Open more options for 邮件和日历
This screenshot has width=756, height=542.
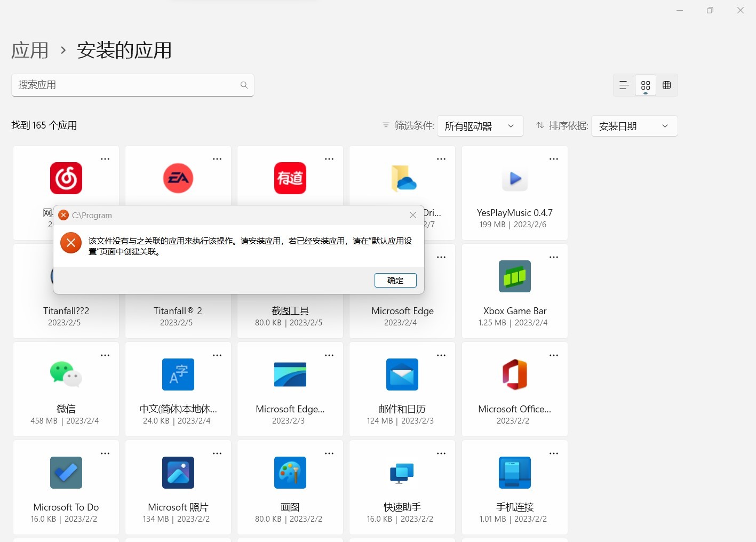pos(441,355)
